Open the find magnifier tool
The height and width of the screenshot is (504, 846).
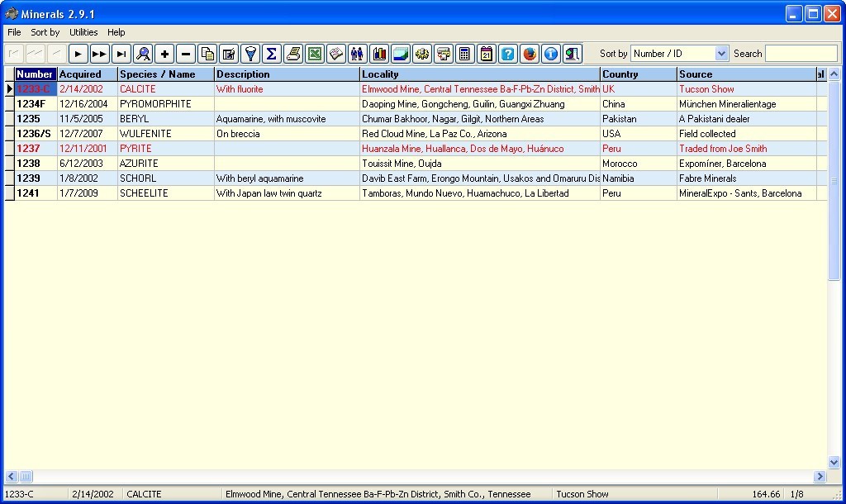pyautogui.click(x=143, y=54)
